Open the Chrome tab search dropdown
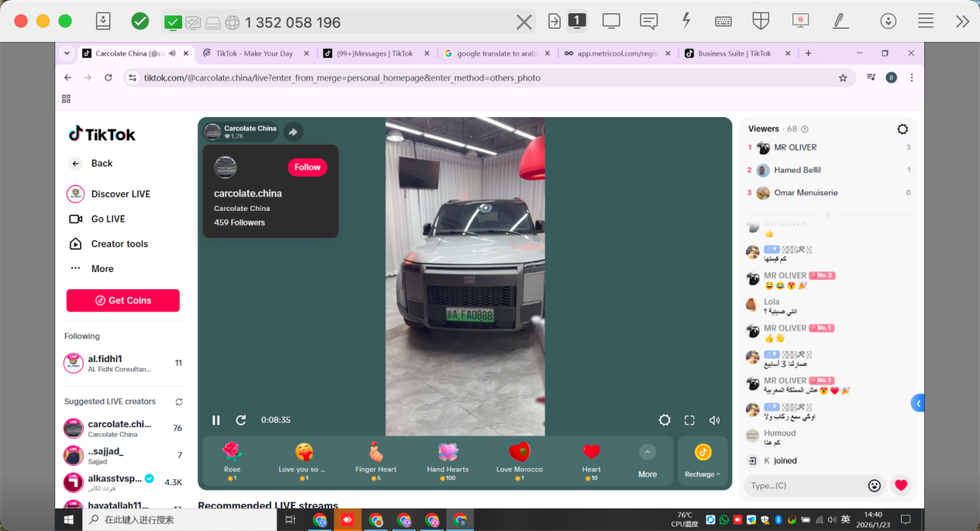Image resolution: width=980 pixels, height=531 pixels. 67,53
